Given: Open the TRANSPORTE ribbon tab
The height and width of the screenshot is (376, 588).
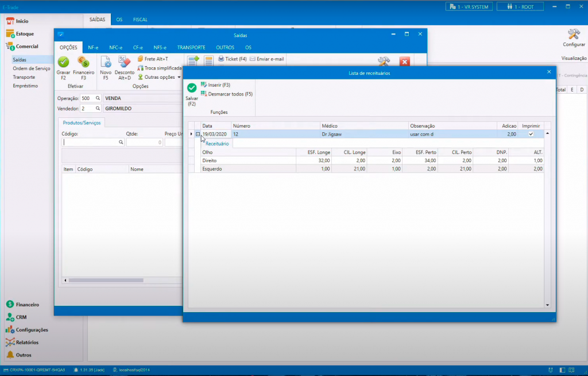Looking at the screenshot, I should [191, 47].
